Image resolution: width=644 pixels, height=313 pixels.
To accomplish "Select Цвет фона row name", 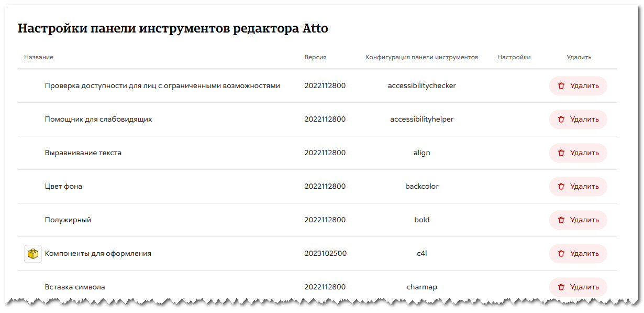I will click(63, 187).
